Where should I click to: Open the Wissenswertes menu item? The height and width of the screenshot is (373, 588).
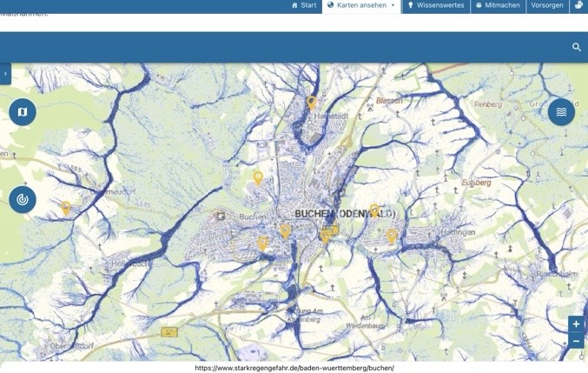436,5
